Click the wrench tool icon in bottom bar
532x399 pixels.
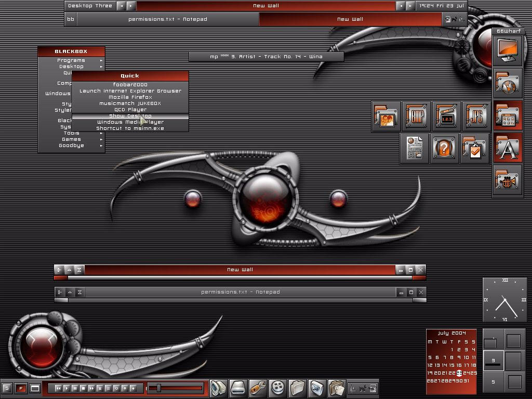258,388
